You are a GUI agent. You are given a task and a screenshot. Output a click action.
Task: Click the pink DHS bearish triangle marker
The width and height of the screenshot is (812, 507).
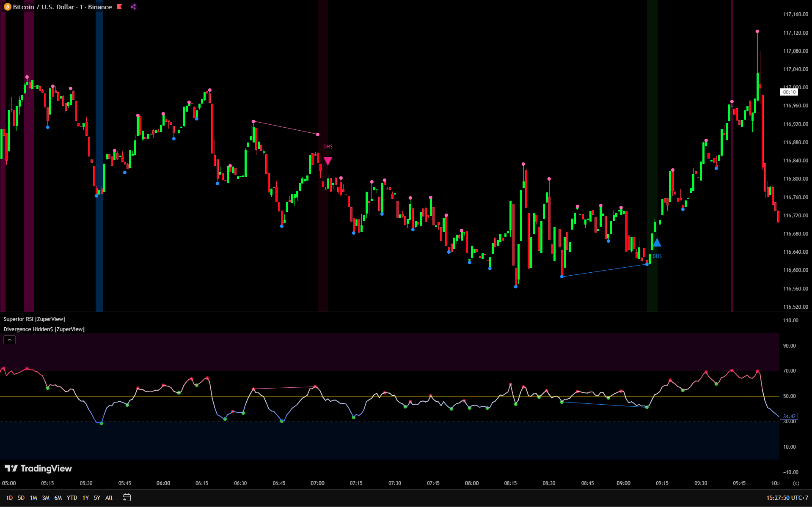coord(328,161)
